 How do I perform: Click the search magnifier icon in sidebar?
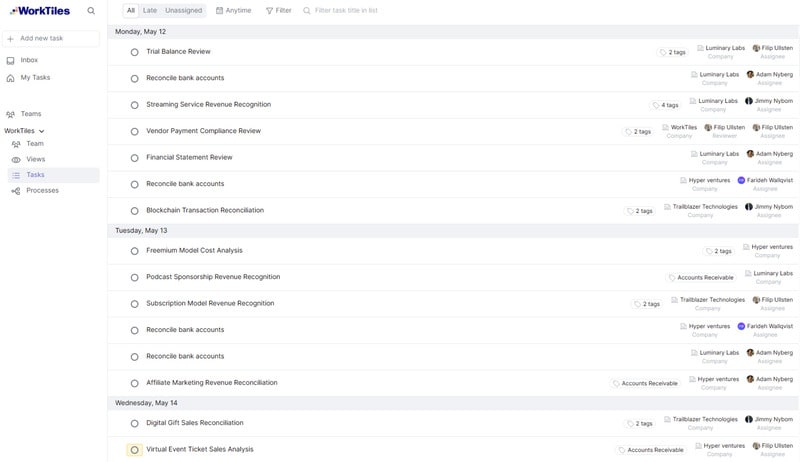[91, 11]
